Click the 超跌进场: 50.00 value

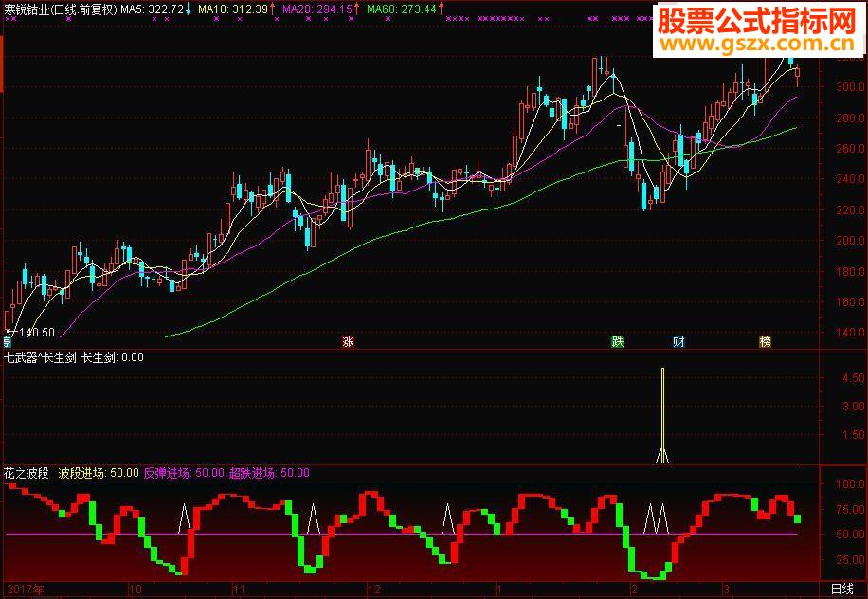269,473
